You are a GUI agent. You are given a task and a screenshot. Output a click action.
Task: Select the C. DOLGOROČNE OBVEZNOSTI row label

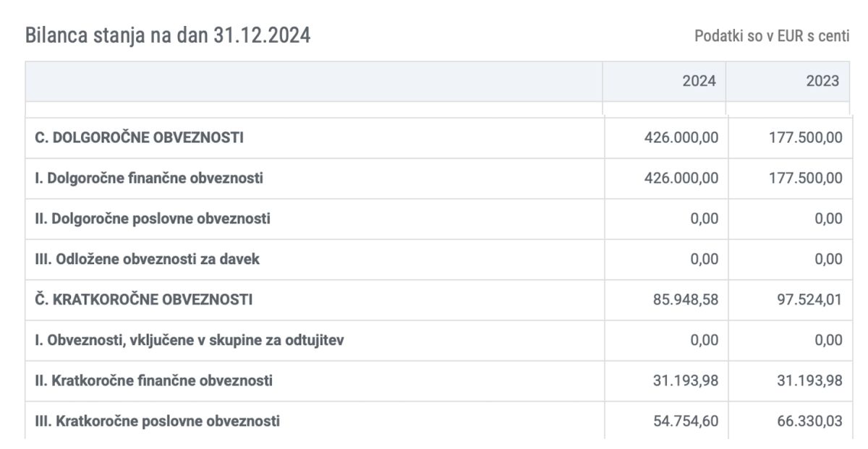coord(139,137)
